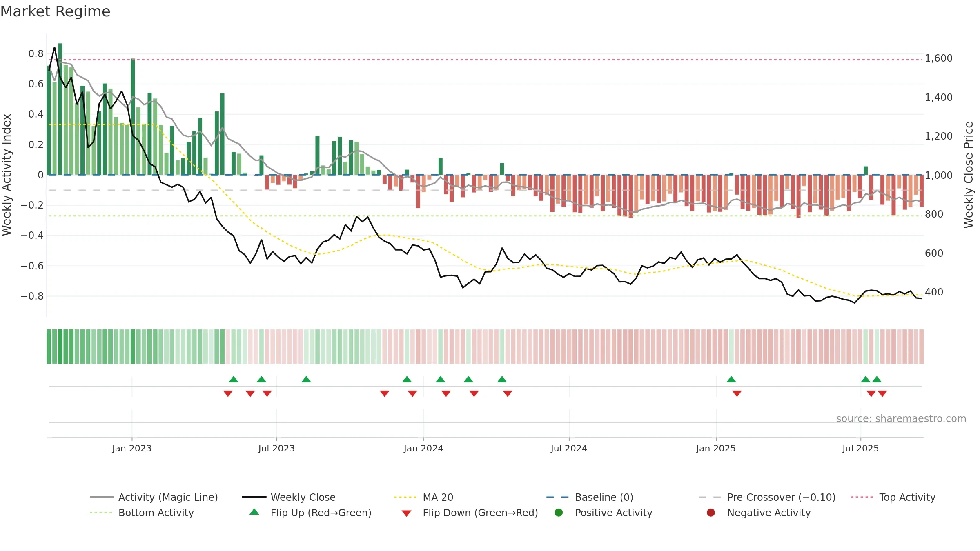Click the Jul 2024 x-axis label

coord(569,448)
